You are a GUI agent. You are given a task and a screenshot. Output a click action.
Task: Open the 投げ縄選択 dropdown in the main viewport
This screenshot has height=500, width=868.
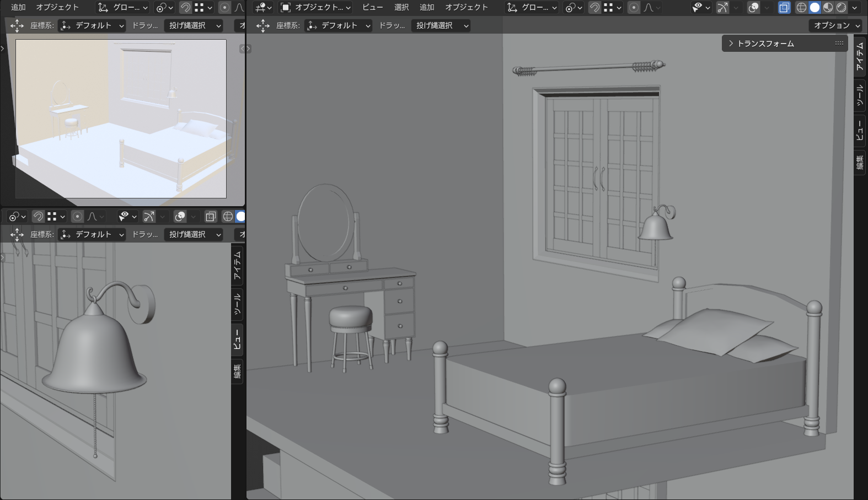coord(441,25)
